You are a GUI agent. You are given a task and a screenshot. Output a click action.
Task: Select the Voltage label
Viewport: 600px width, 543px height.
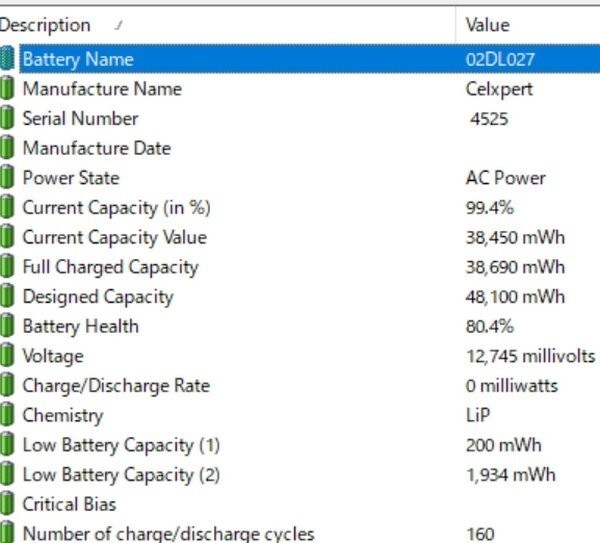tap(53, 357)
